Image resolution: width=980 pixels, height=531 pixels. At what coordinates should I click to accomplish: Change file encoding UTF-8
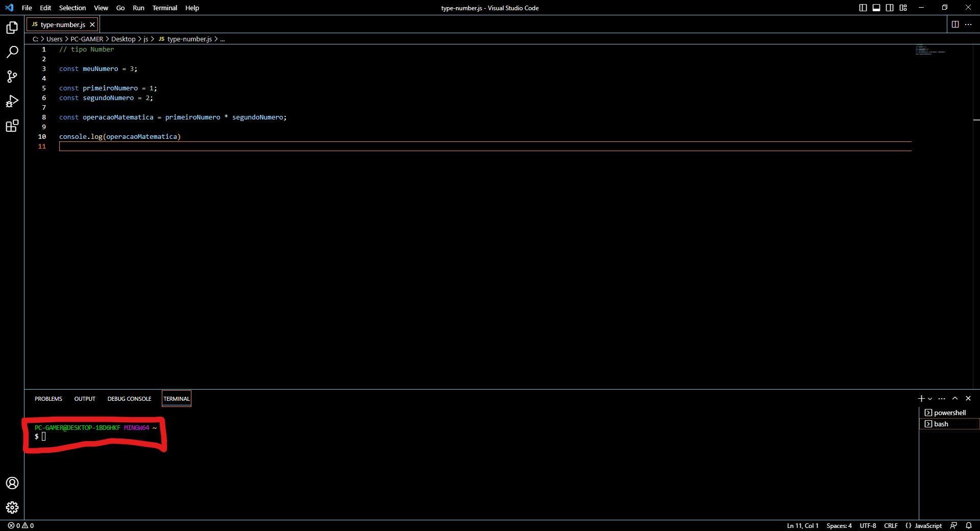868,525
